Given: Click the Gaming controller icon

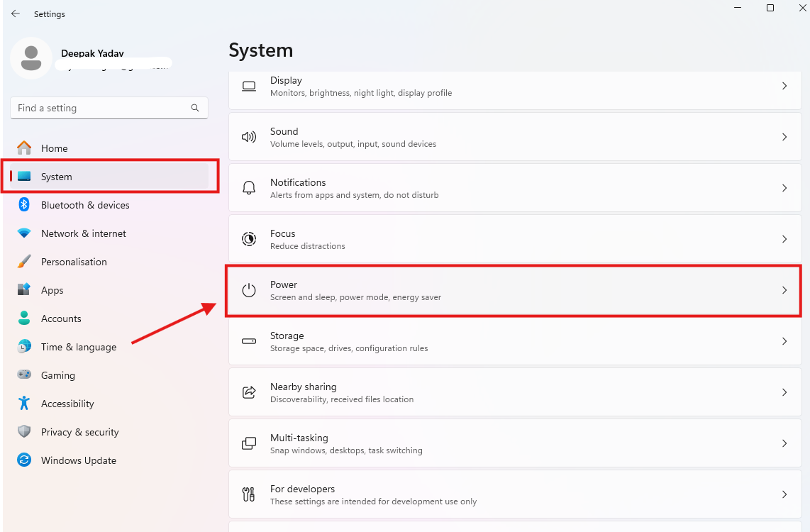Looking at the screenshot, I should tap(24, 375).
